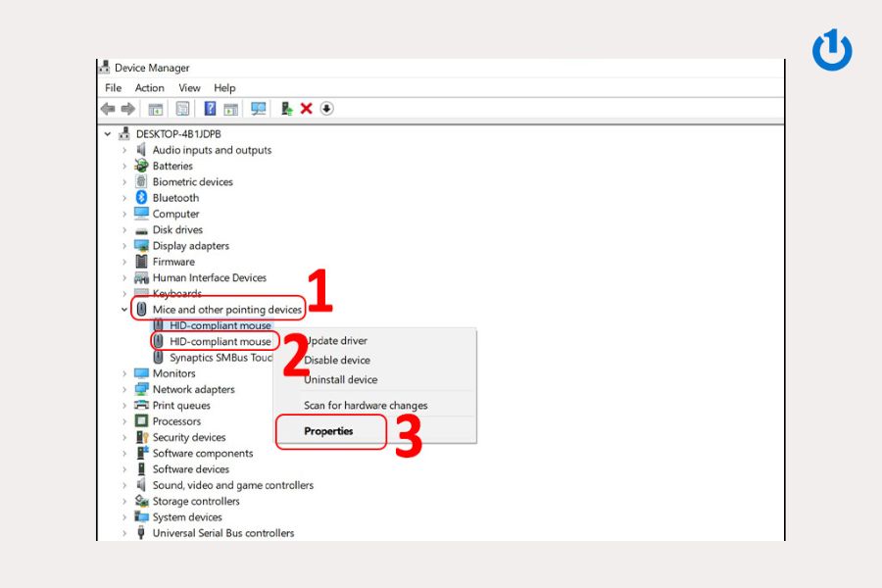Select Disable device from context menu
Viewport: 882px width, 588px height.
[x=337, y=360]
